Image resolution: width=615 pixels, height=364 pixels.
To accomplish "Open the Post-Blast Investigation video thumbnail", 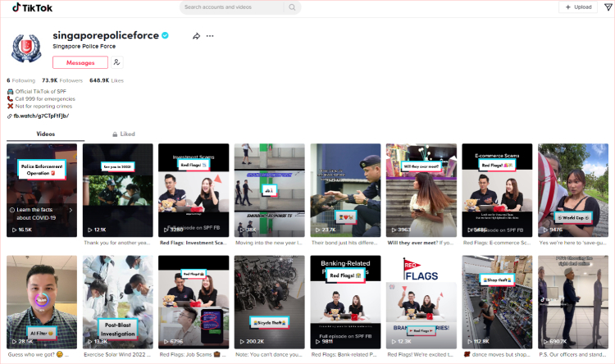I will [117, 302].
